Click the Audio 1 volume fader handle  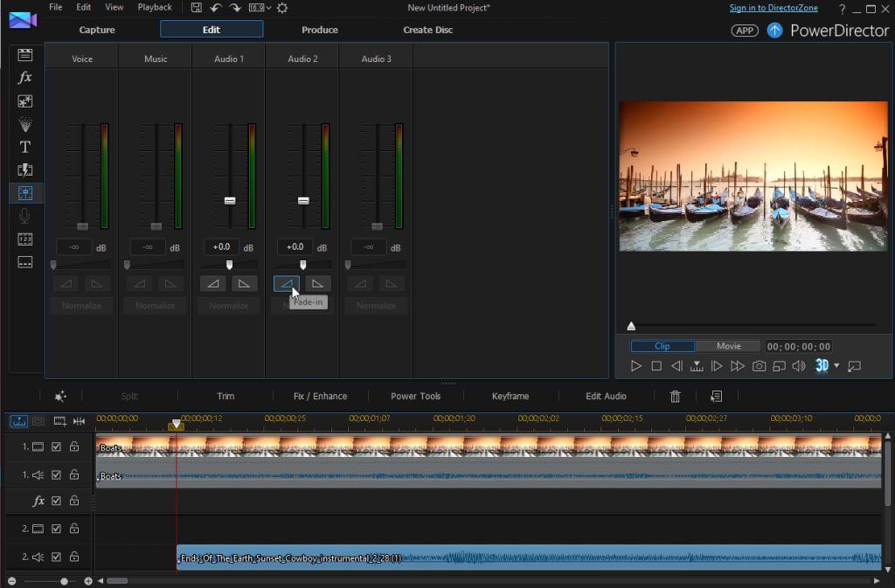tap(230, 200)
